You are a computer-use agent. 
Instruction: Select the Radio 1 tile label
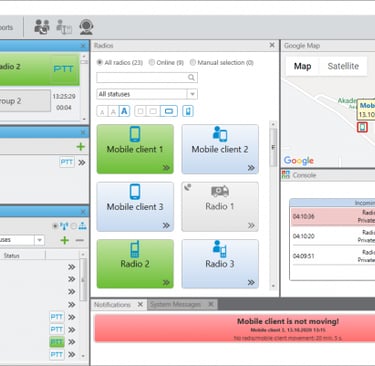click(x=220, y=206)
